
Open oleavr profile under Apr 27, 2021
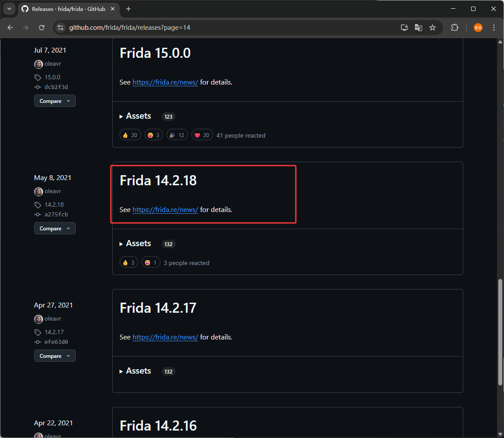[x=53, y=319]
